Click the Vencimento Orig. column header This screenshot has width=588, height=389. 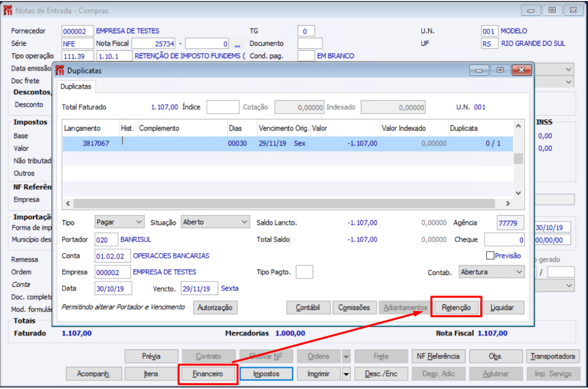[x=284, y=128]
